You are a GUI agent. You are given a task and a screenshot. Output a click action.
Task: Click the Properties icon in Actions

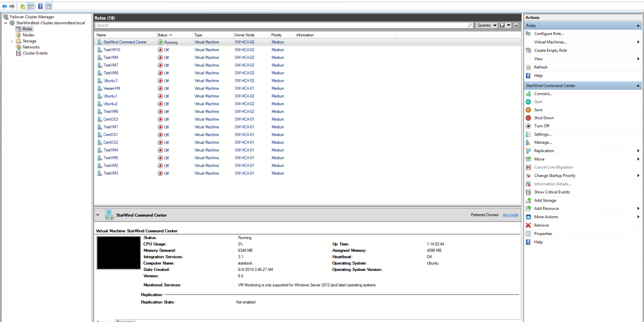coord(528,234)
